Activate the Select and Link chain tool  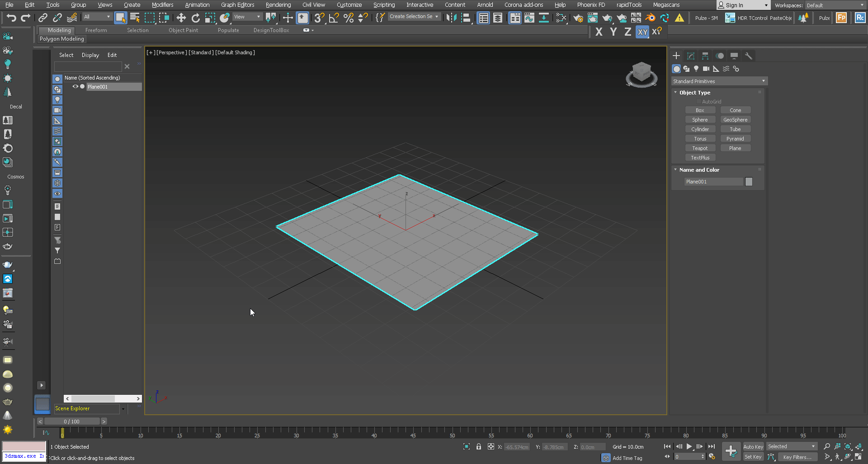(x=43, y=18)
